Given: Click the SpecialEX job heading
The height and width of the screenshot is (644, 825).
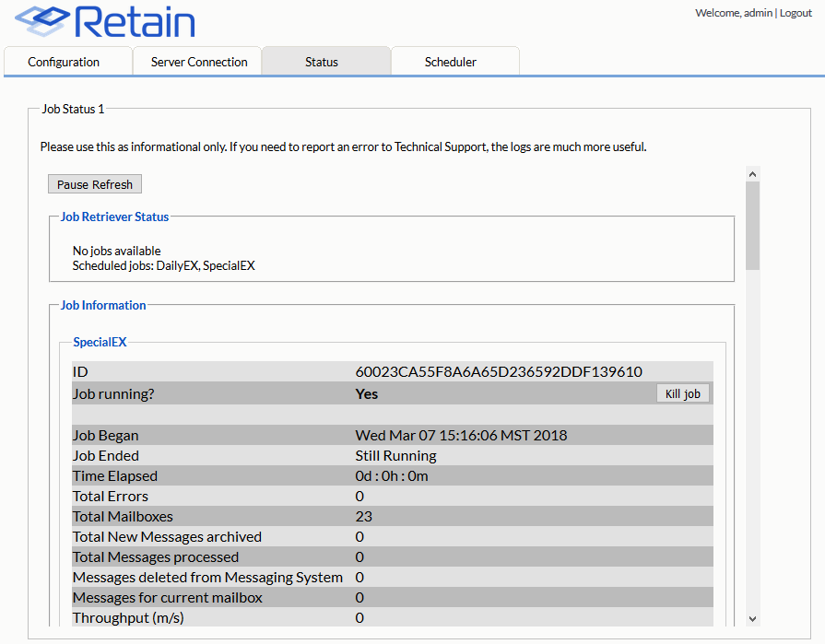Looking at the screenshot, I should [100, 343].
